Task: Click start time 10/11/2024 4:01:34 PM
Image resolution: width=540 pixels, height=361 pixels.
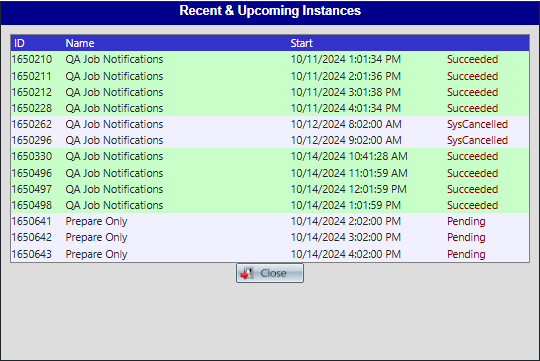Action: (x=346, y=108)
